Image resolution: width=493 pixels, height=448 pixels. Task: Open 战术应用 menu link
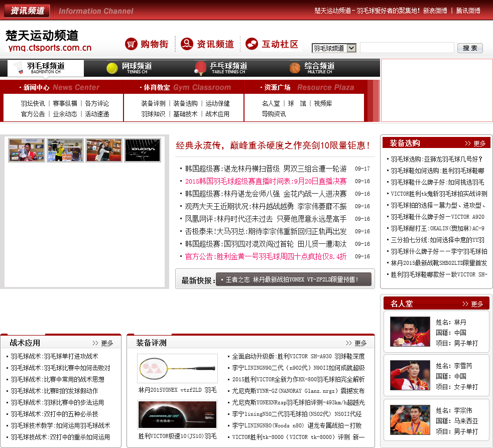point(217,114)
